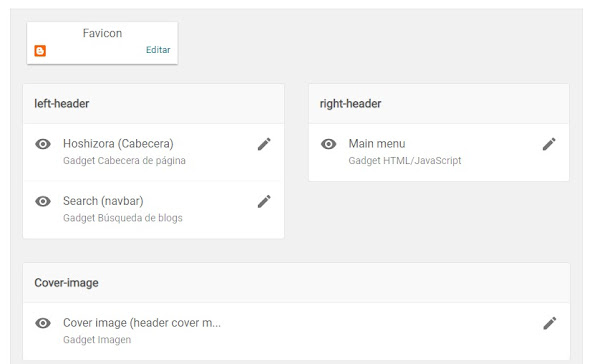Image resolution: width=600 pixels, height=364 pixels.
Task: Click Gadget Búsqueda de blogs subtitle
Action: coord(123,218)
